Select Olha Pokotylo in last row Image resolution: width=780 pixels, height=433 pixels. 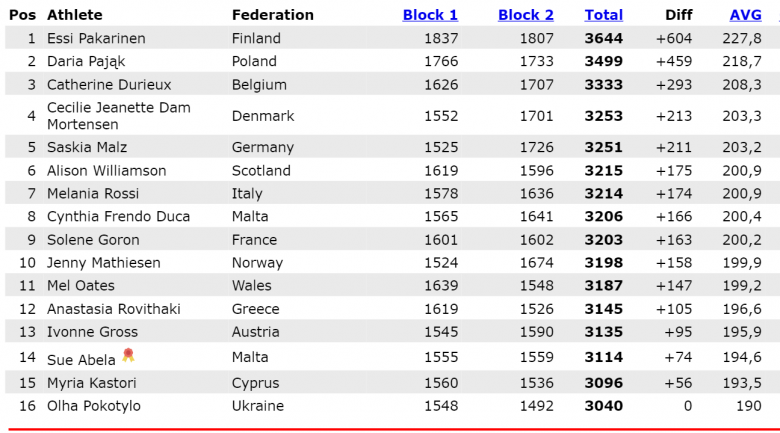[x=94, y=406]
